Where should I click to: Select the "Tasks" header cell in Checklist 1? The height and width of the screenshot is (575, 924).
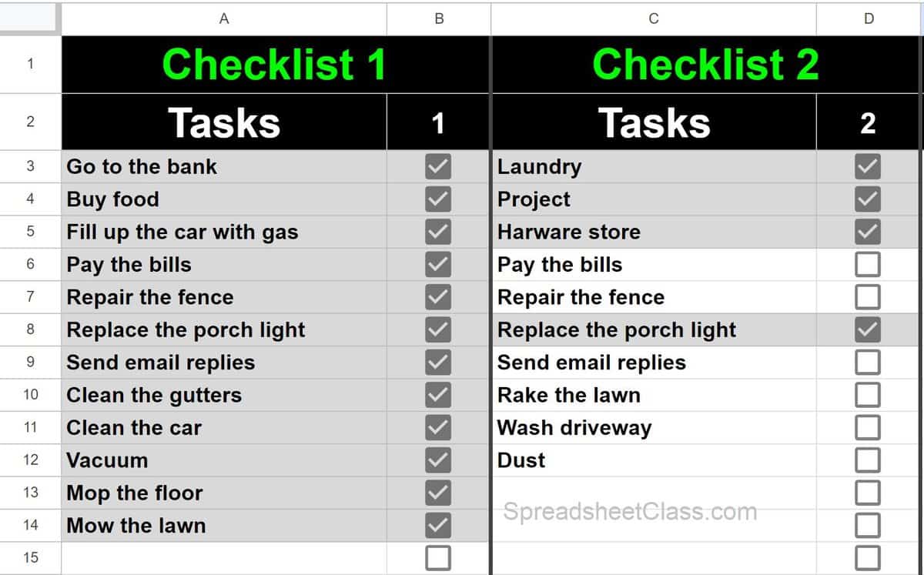(223, 121)
